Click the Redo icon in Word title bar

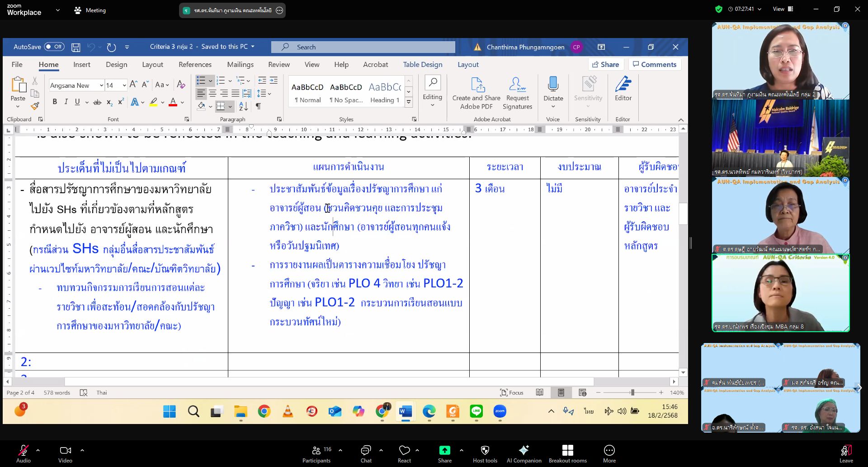click(x=111, y=47)
